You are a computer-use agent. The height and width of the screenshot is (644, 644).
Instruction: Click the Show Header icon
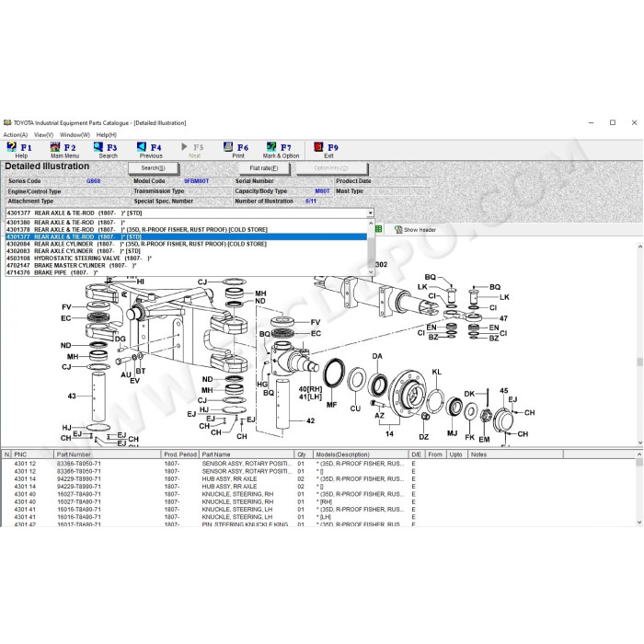click(398, 230)
